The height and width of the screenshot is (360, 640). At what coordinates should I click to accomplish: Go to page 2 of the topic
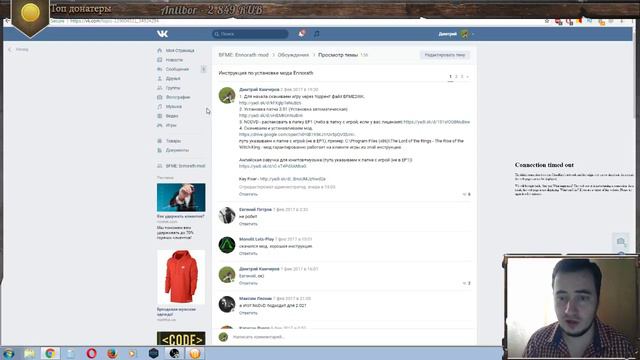(x=456, y=76)
